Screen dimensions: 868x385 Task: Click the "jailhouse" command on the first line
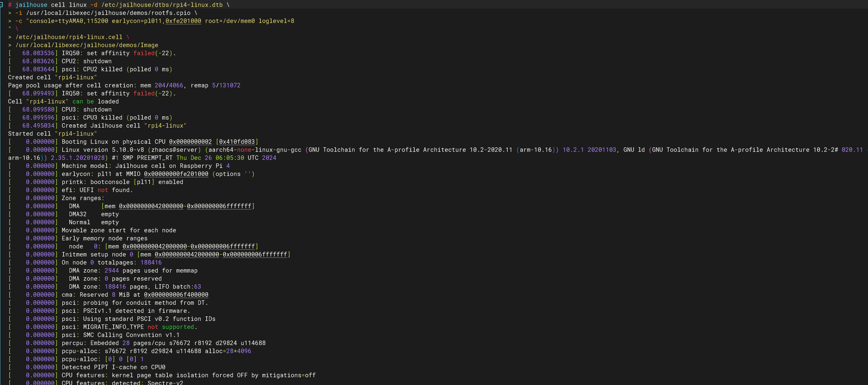(x=31, y=5)
